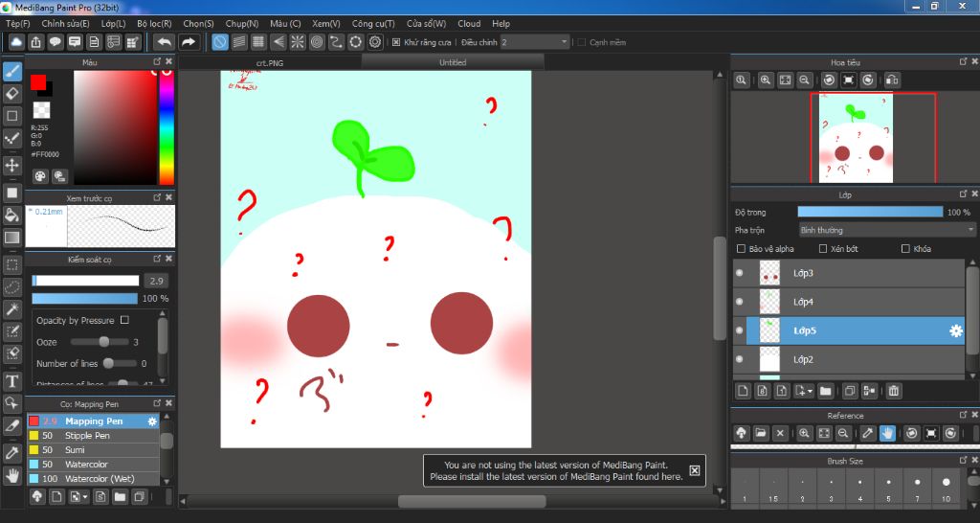Select transparent color swatch
This screenshot has width=980, height=523.
(41, 111)
